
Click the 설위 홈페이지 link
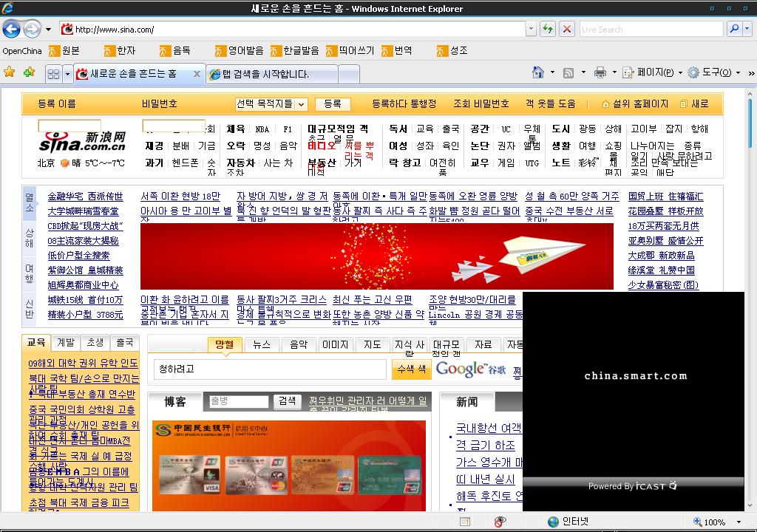coord(635,103)
